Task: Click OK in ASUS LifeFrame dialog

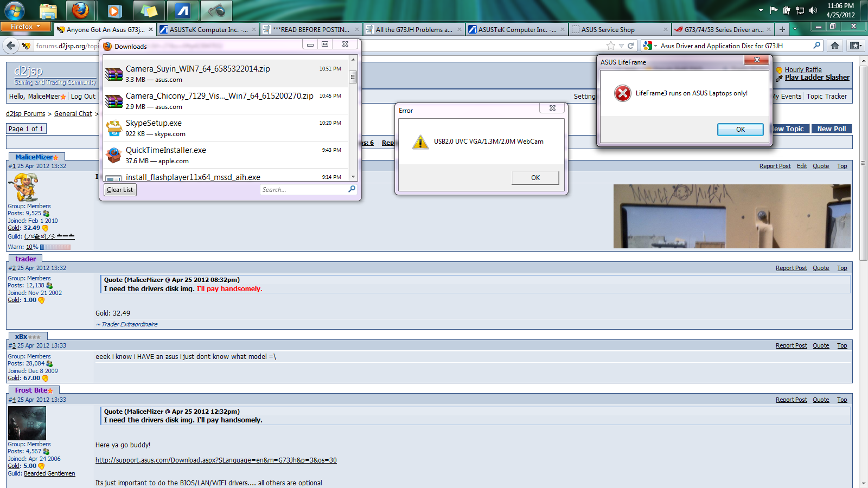Action: 741,130
